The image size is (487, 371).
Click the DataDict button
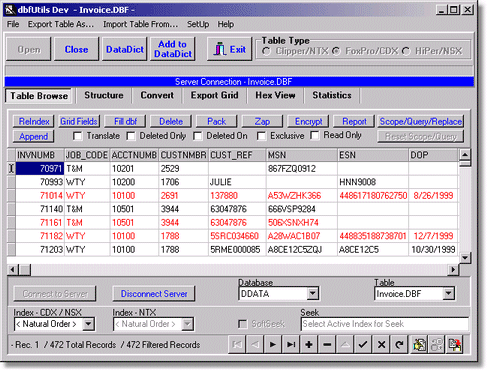click(125, 49)
